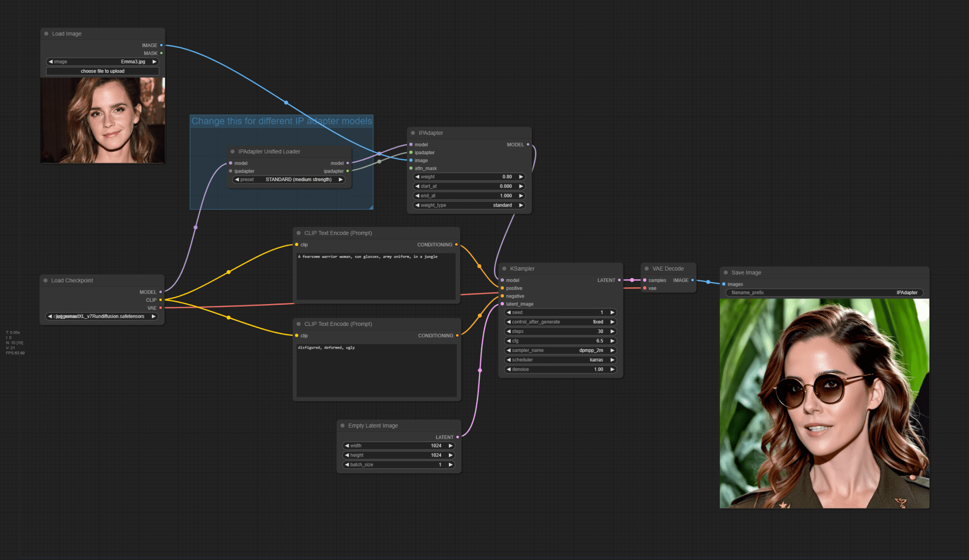Image resolution: width=969 pixels, height=560 pixels.
Task: Select the juggernautXL checkpoint name selector
Action: (x=102, y=316)
